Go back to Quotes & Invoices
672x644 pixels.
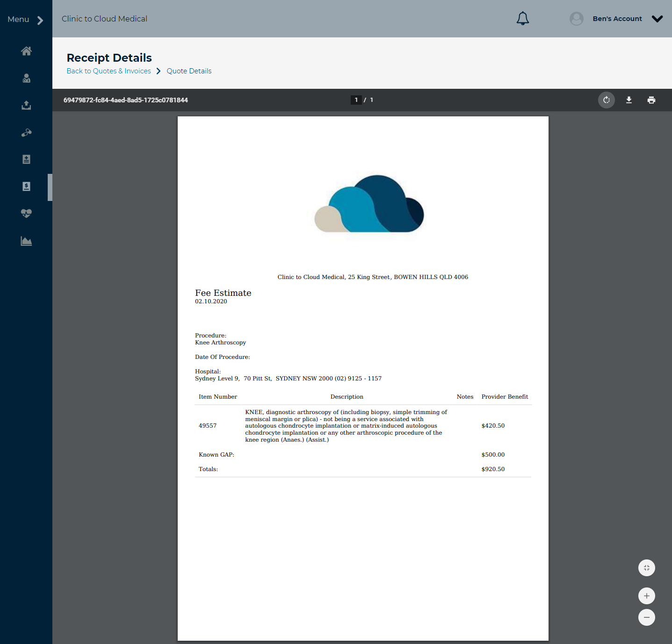click(x=108, y=71)
